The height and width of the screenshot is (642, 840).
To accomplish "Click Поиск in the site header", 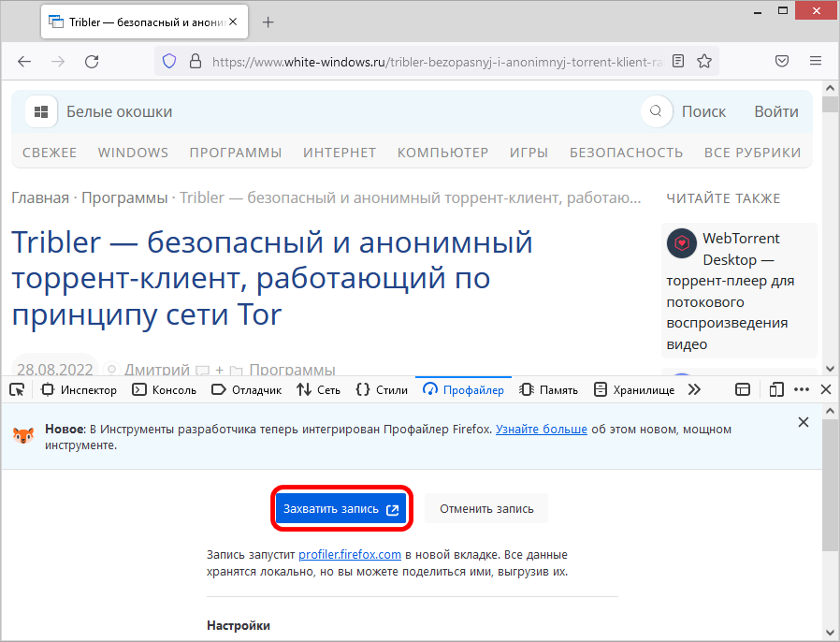I will point(703,111).
